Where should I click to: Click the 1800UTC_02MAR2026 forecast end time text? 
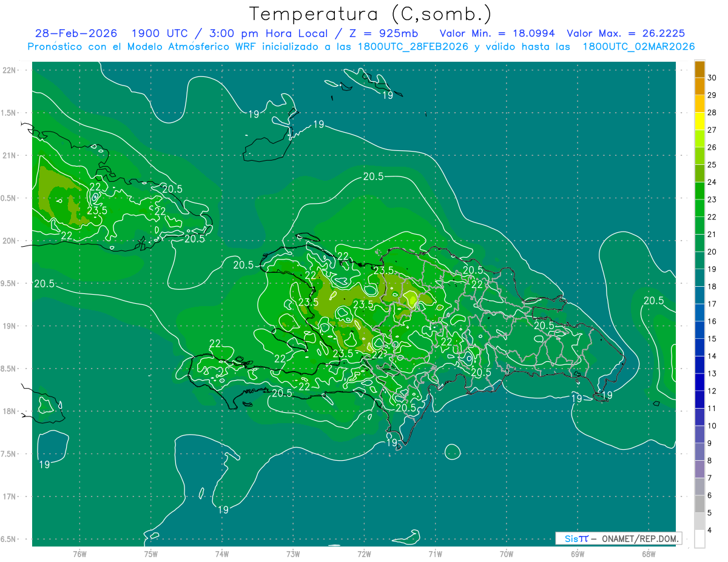pyautogui.click(x=638, y=47)
